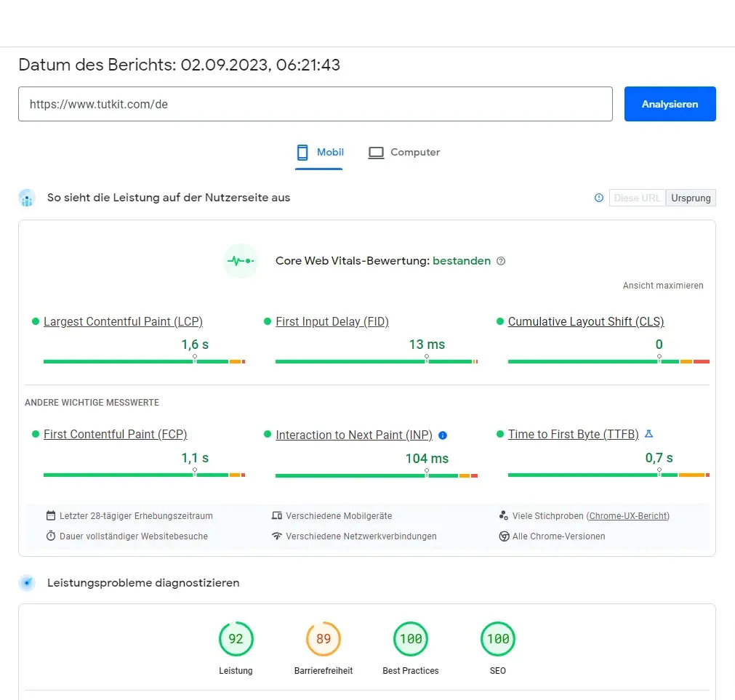
Task: Open the Cumulative Layout Shift (CLS) link
Action: [x=586, y=321]
